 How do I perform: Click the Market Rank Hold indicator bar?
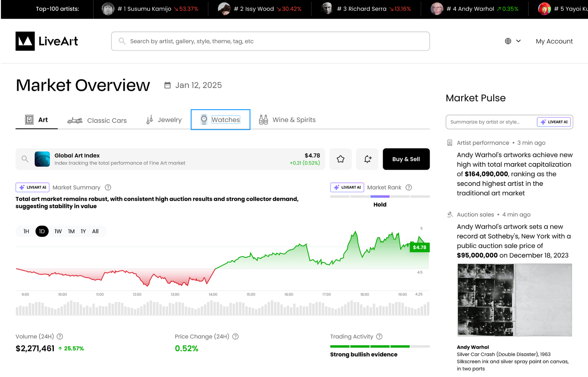click(380, 196)
